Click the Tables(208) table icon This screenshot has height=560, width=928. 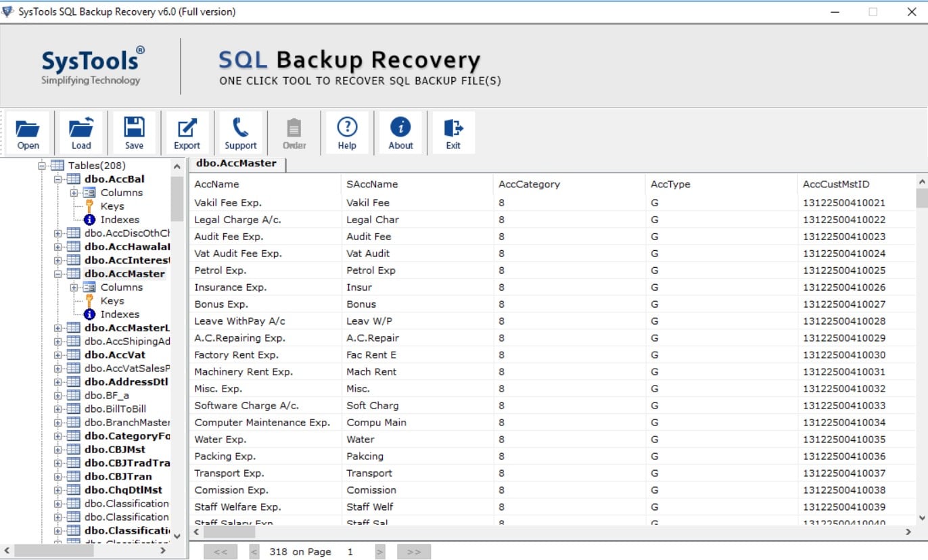coord(57,166)
